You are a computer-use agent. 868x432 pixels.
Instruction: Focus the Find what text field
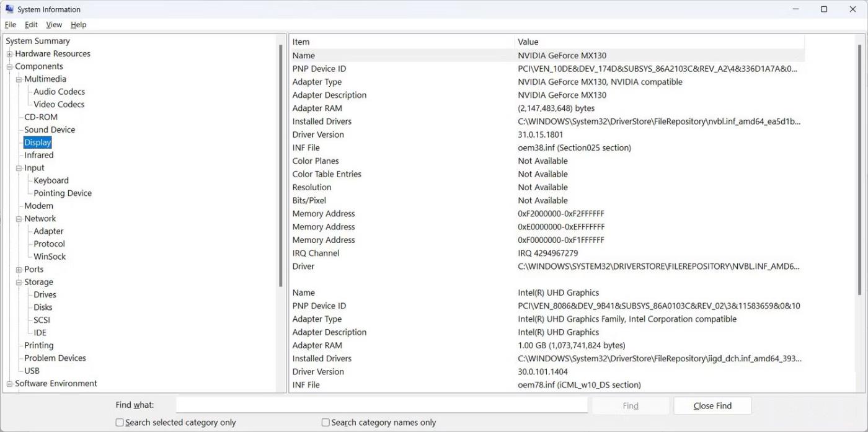pyautogui.click(x=381, y=405)
